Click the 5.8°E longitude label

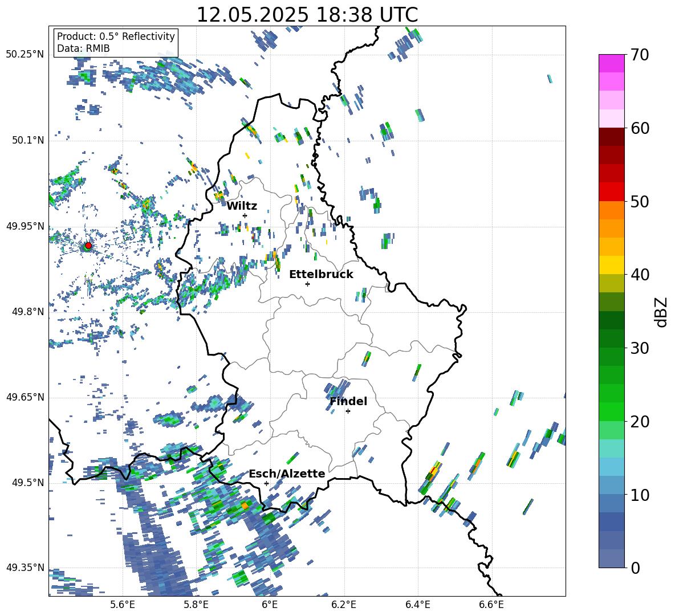(x=196, y=605)
